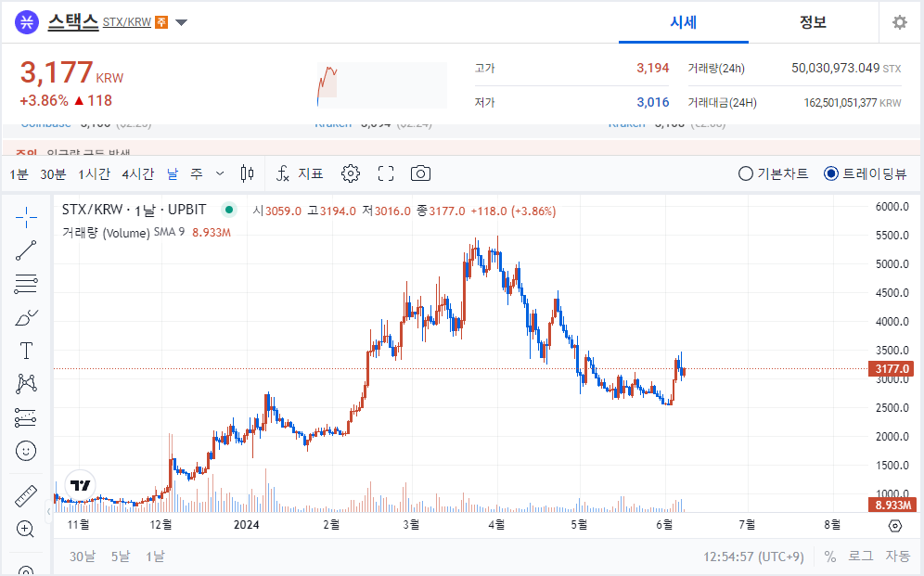Screen dimensions: 924x576
Task: Click the 24h volume 50,030,973.049 STX
Action: pos(846,69)
